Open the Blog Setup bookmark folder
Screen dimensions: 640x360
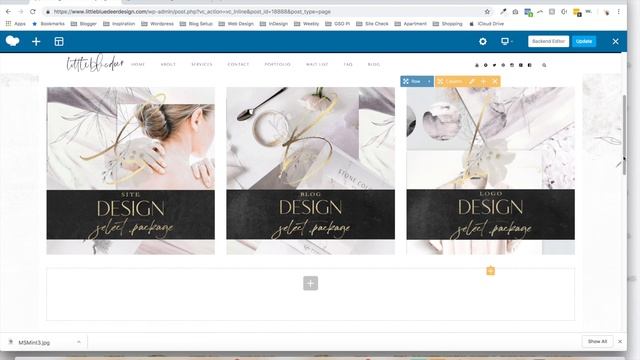pos(196,24)
